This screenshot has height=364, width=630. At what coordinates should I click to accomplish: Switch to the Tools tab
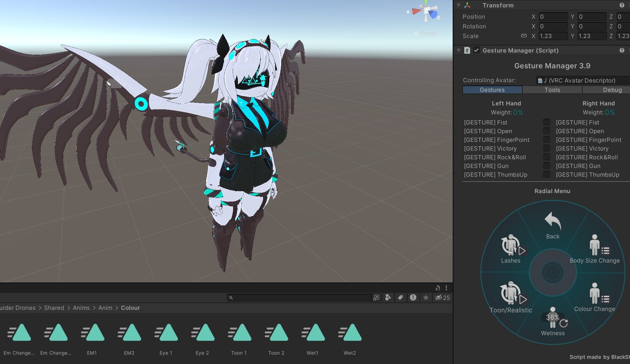[x=552, y=90]
